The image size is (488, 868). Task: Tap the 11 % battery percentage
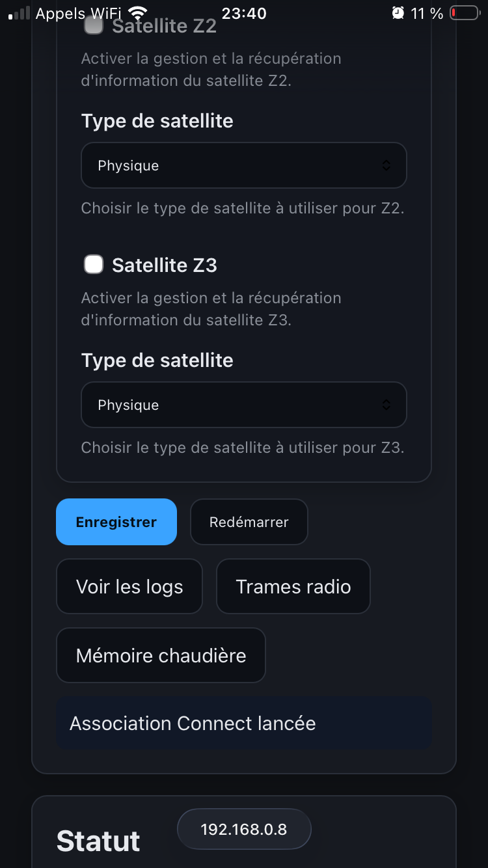[x=427, y=13]
